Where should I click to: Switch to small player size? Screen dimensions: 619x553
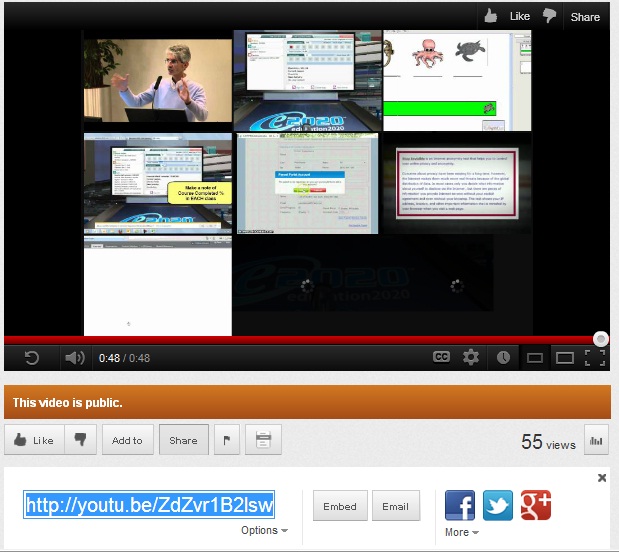(x=535, y=357)
